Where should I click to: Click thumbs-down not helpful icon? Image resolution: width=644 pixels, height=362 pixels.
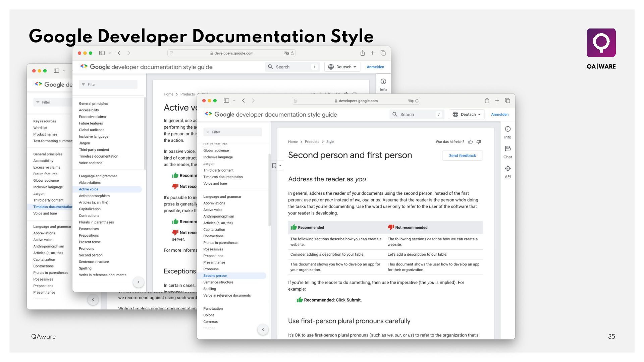(479, 142)
